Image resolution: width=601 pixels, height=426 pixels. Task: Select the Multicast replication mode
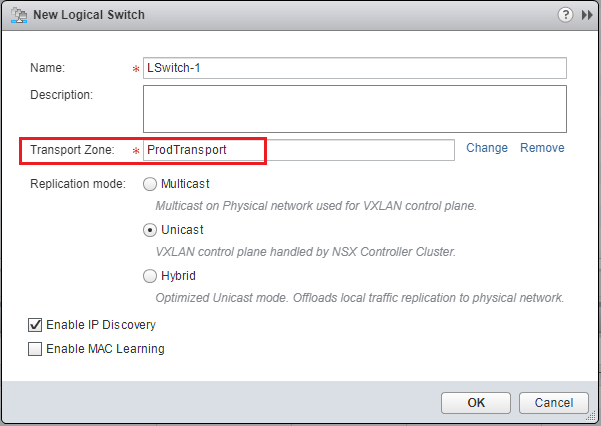[x=151, y=184]
